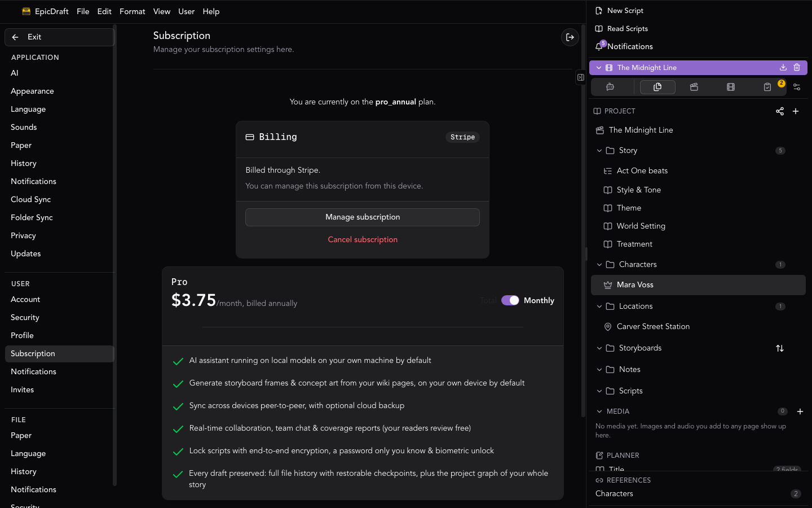Toggle sort order icon on Storyboards row
The image size is (812, 508).
coord(780,348)
